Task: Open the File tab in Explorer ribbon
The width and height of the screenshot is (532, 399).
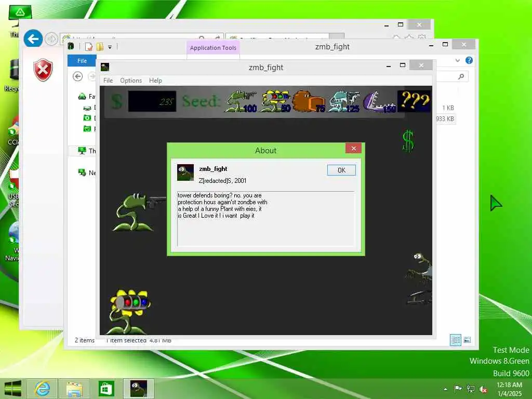Action: click(82, 61)
